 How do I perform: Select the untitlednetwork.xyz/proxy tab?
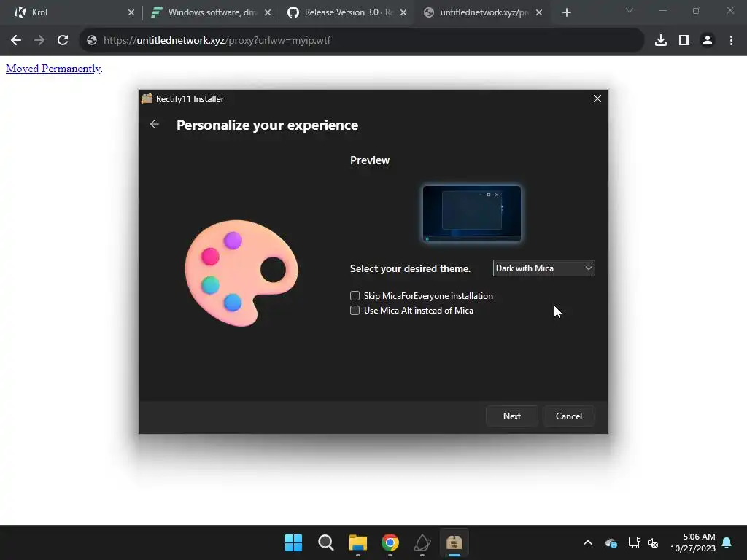[x=482, y=12]
